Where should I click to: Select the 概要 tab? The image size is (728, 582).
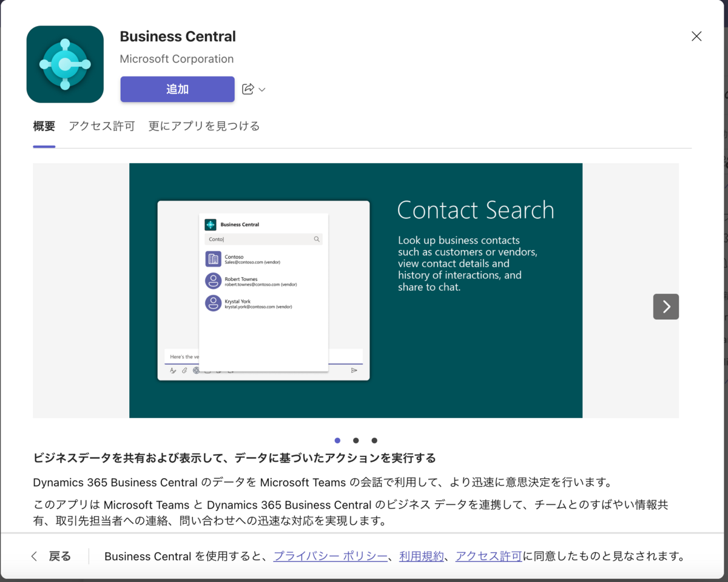pos(44,126)
